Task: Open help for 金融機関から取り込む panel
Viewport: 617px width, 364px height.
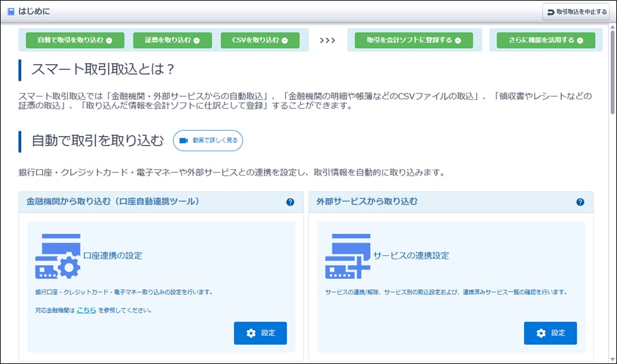Action: click(x=290, y=202)
